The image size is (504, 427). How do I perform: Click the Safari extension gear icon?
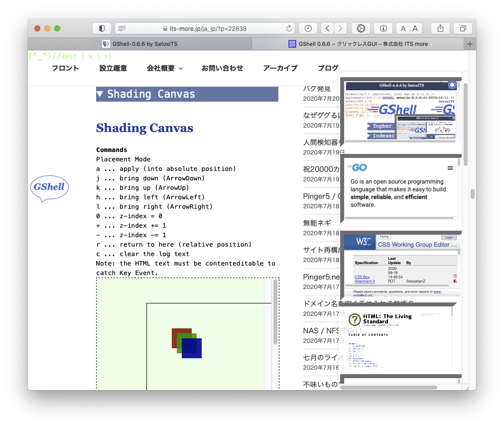pos(361,28)
